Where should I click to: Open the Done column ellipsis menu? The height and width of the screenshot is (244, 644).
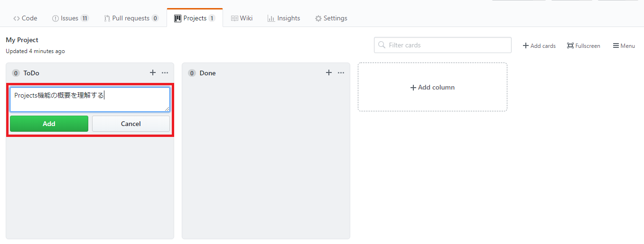click(x=341, y=72)
